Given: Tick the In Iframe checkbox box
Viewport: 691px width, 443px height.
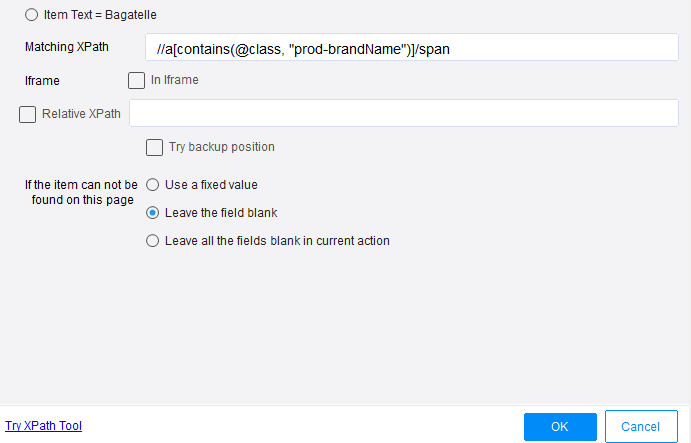Looking at the screenshot, I should (x=137, y=80).
